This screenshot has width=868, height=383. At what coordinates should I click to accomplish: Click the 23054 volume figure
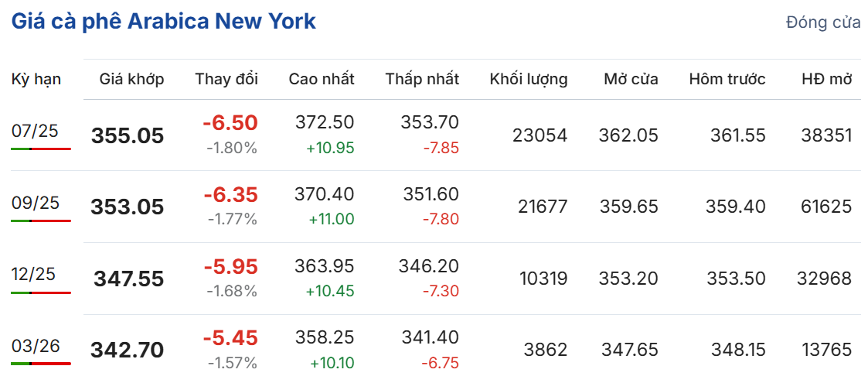click(540, 135)
